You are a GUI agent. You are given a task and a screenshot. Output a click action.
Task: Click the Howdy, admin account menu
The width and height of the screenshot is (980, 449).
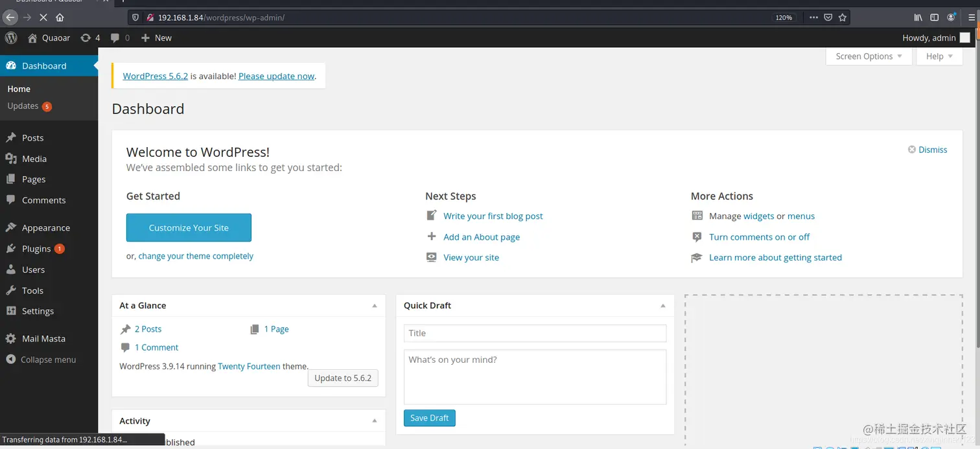click(936, 38)
